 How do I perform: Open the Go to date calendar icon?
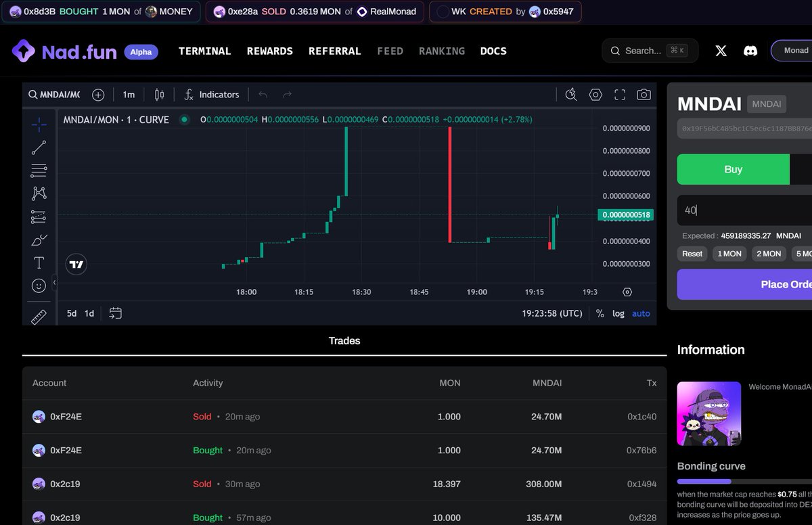116,313
